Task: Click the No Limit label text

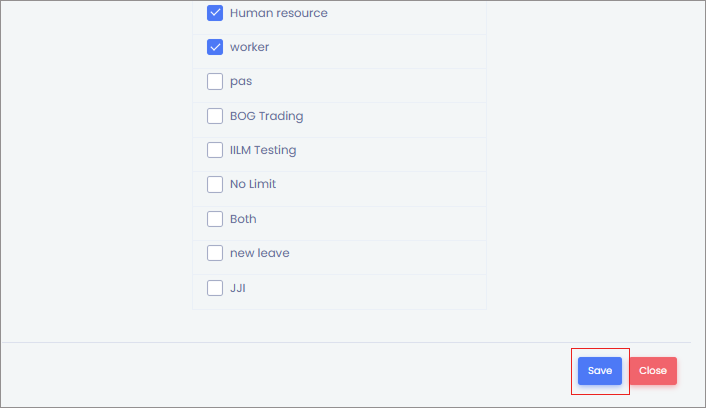Action: point(253,184)
